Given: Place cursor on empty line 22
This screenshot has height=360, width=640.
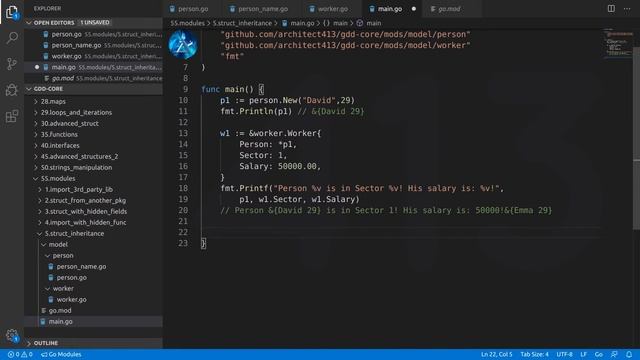Looking at the screenshot, I should pos(400,232).
